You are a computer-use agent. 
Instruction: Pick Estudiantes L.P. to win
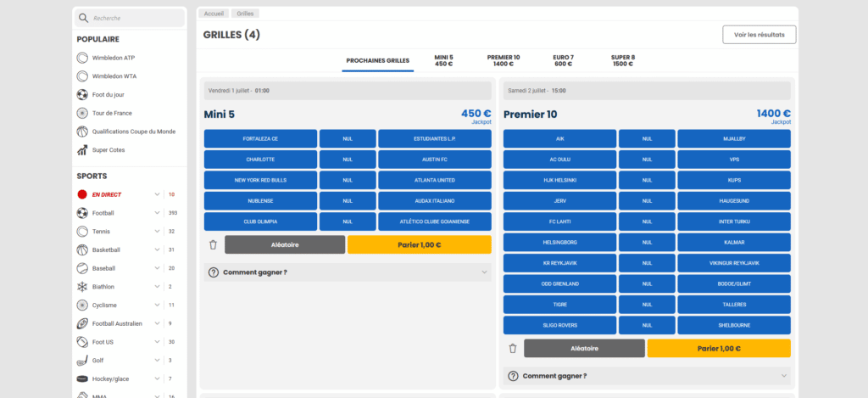point(435,138)
